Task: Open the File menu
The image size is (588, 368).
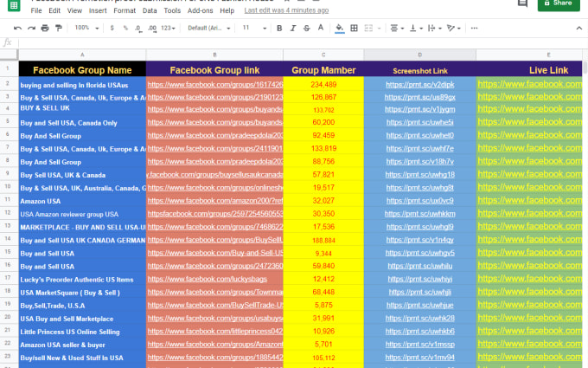Action: pyautogui.click(x=36, y=10)
